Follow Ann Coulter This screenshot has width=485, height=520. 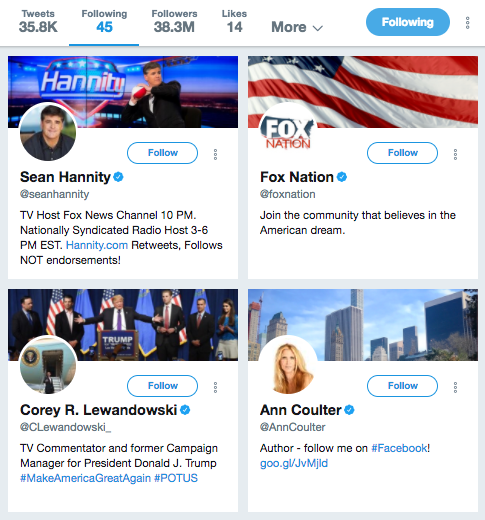(x=402, y=386)
